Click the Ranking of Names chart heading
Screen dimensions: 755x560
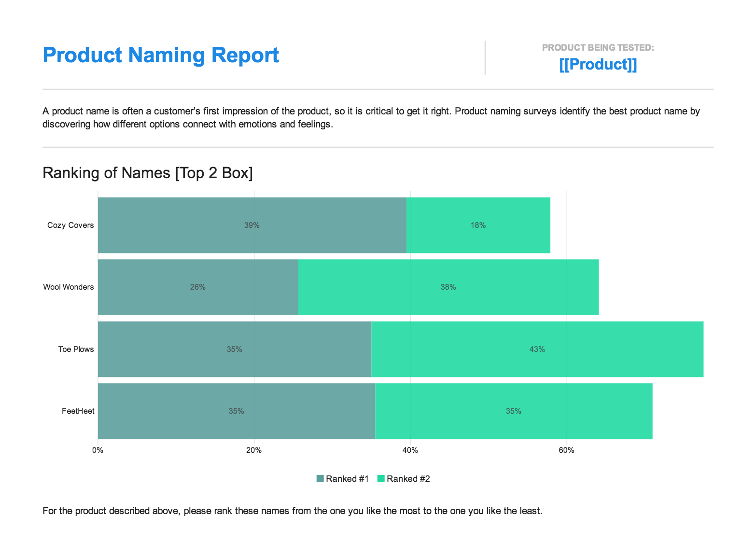[x=148, y=173]
